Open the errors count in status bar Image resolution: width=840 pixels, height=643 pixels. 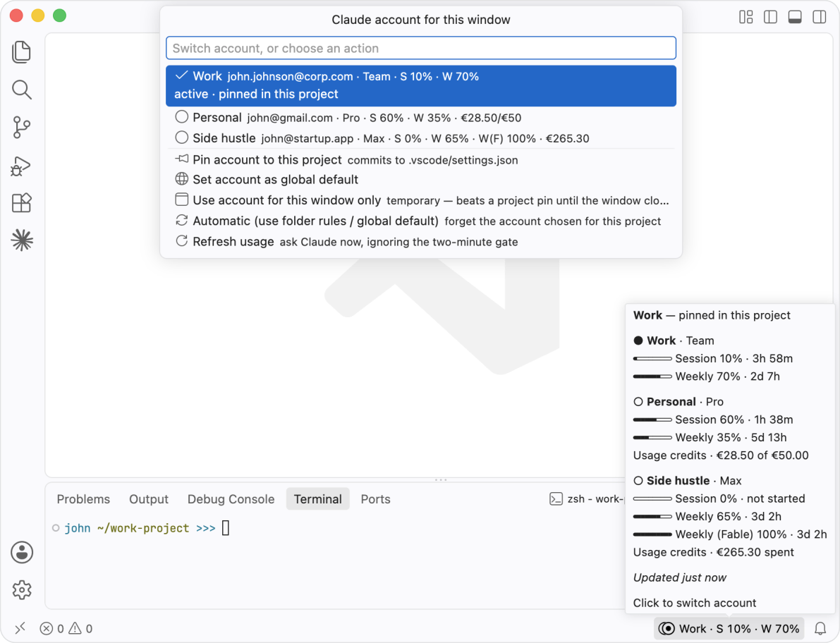[52, 628]
